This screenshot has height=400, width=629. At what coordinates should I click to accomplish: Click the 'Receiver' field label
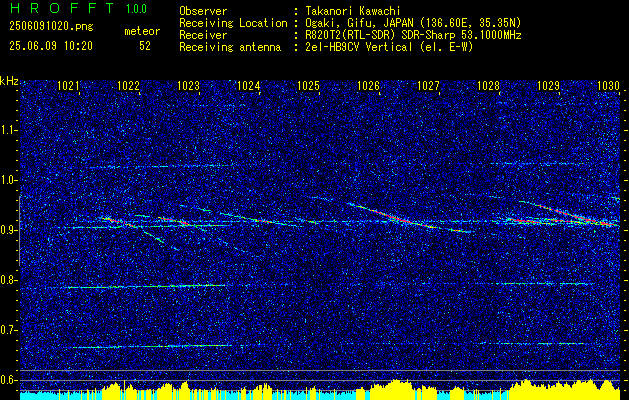[203, 35]
